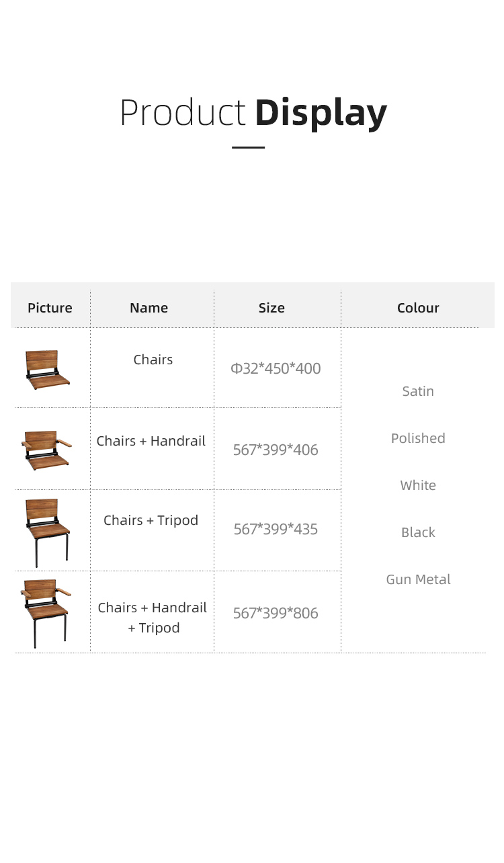
Task: Pick the Black colour option
Action: 418,532
